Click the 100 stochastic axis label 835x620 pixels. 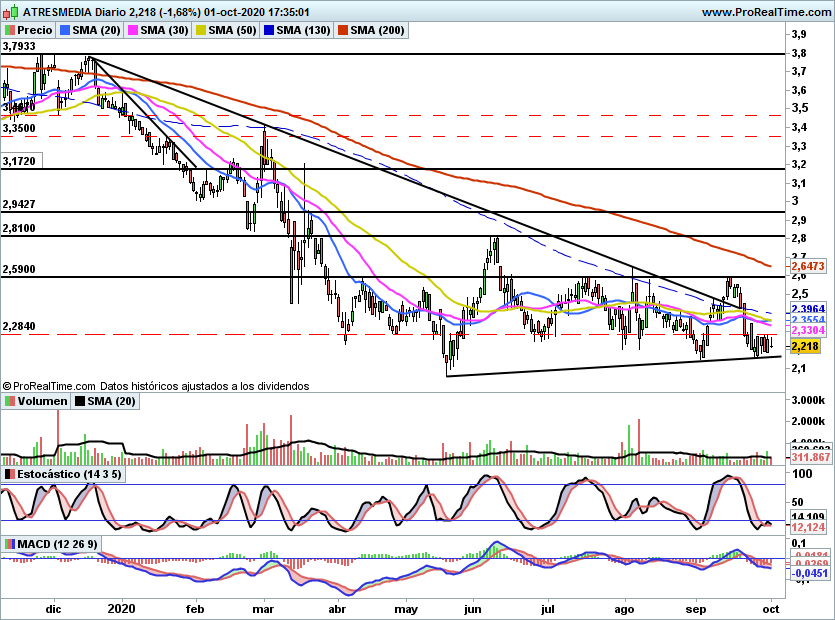[802, 474]
